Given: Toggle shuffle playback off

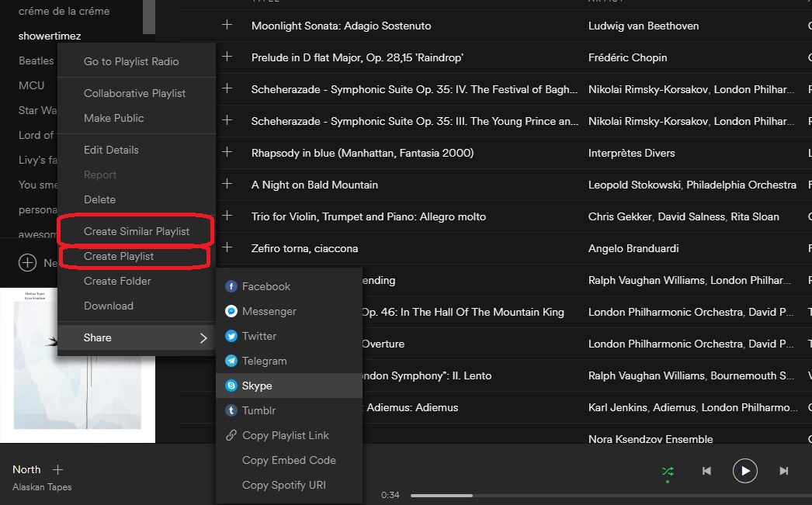Looking at the screenshot, I should click(x=667, y=471).
